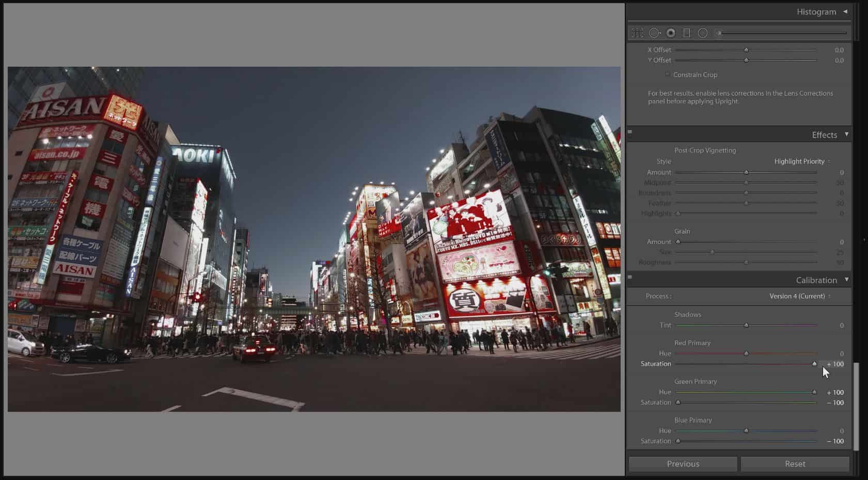Click the Green Primary Hue value +100
This screenshot has width=868, height=480.
(x=835, y=393)
